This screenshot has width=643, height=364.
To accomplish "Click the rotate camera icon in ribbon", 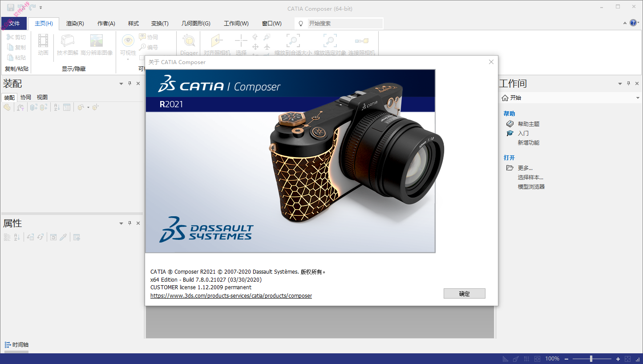I will pyautogui.click(x=255, y=37).
